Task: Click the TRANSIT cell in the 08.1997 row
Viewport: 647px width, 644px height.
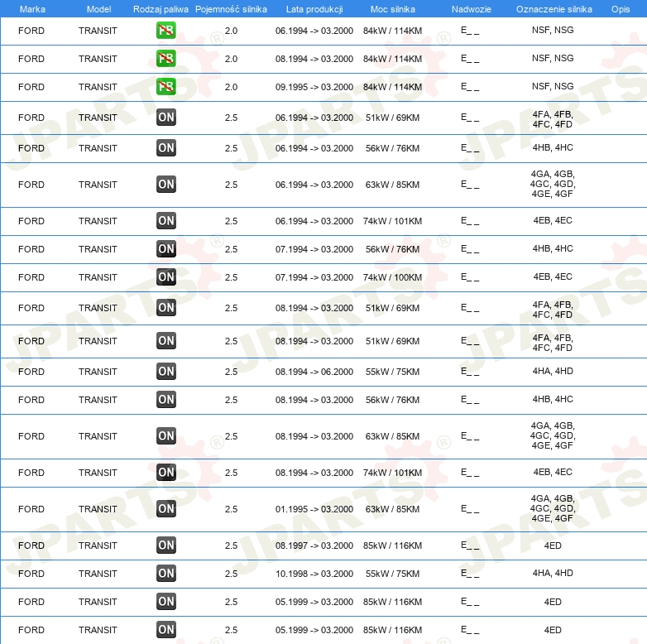Action: point(98,545)
